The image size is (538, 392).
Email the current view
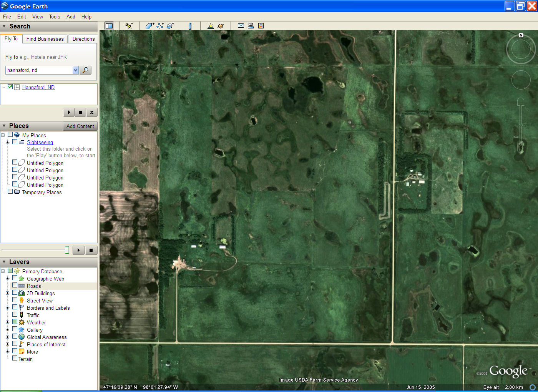pyautogui.click(x=241, y=26)
